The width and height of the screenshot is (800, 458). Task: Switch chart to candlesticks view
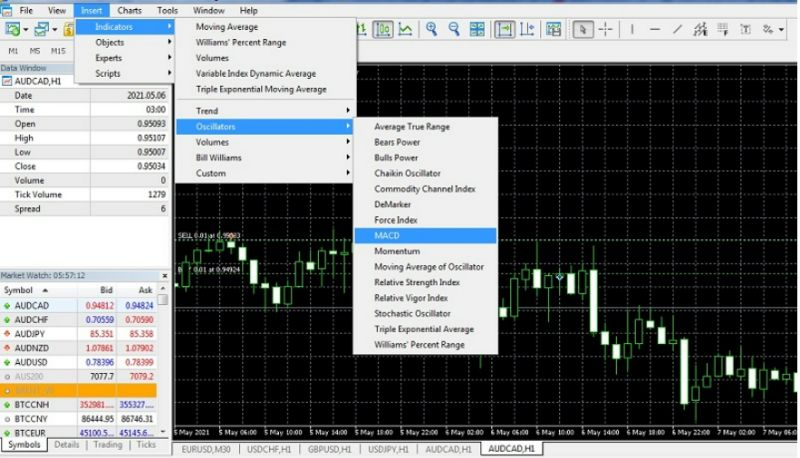click(x=383, y=30)
